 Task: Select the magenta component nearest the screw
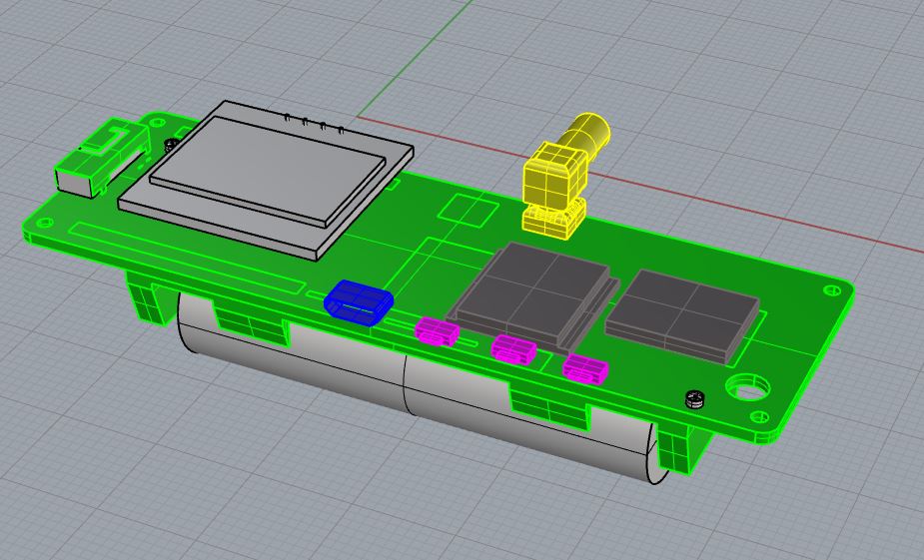585,369
